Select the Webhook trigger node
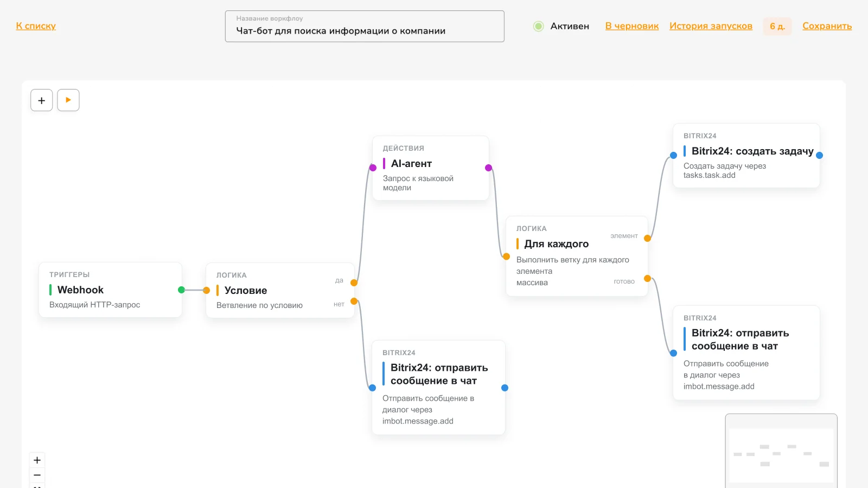This screenshot has height=488, width=868. point(110,290)
